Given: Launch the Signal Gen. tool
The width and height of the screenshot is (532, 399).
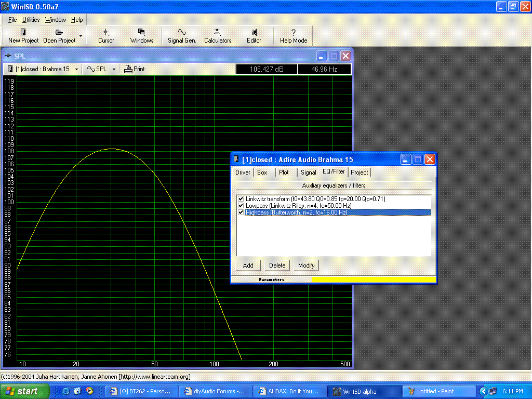Looking at the screenshot, I should tap(182, 32).
